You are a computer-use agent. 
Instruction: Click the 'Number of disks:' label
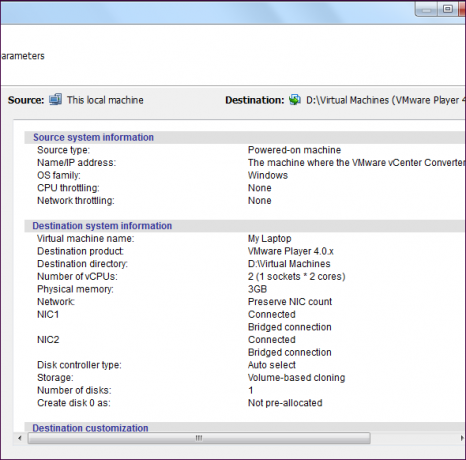coord(74,391)
